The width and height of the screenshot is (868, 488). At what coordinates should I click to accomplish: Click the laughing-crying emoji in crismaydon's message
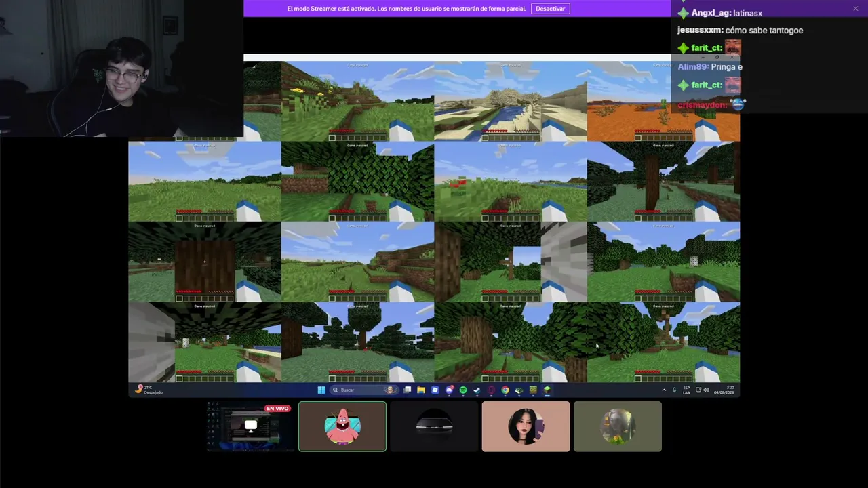738,104
